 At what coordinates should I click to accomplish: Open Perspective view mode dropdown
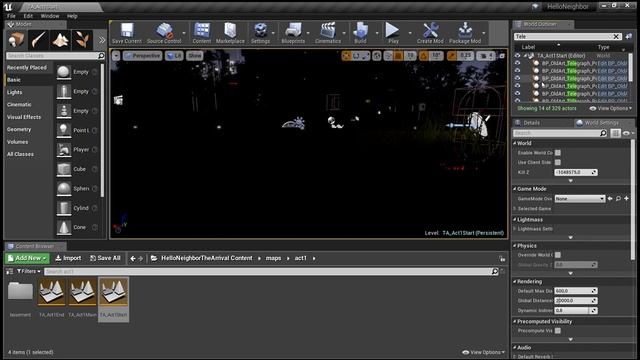click(142, 56)
